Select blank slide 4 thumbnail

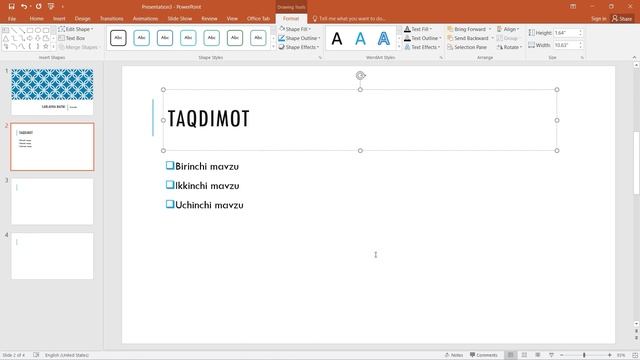pos(52,256)
